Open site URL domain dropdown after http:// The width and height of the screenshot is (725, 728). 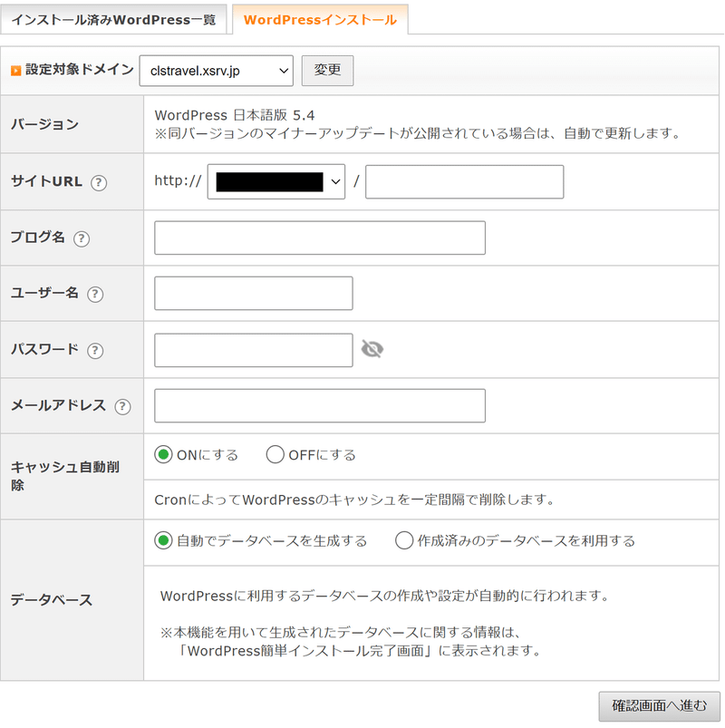pyautogui.click(x=276, y=181)
